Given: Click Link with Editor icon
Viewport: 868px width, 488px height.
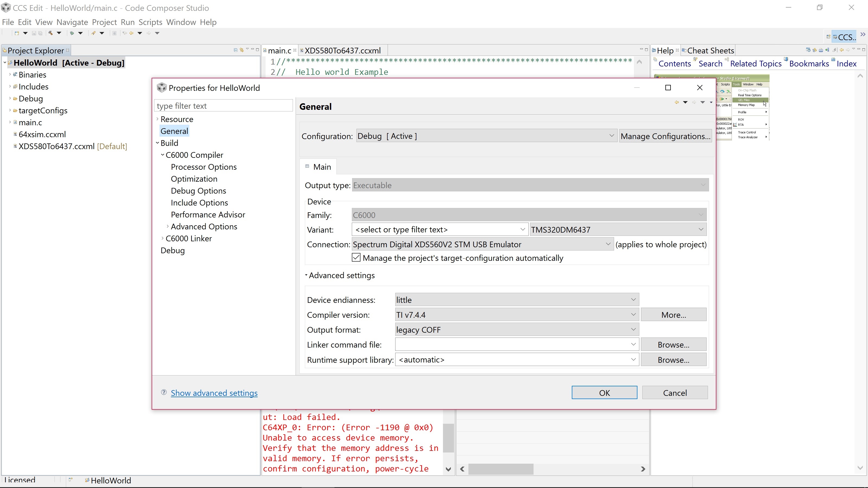Looking at the screenshot, I should pos(242,50).
